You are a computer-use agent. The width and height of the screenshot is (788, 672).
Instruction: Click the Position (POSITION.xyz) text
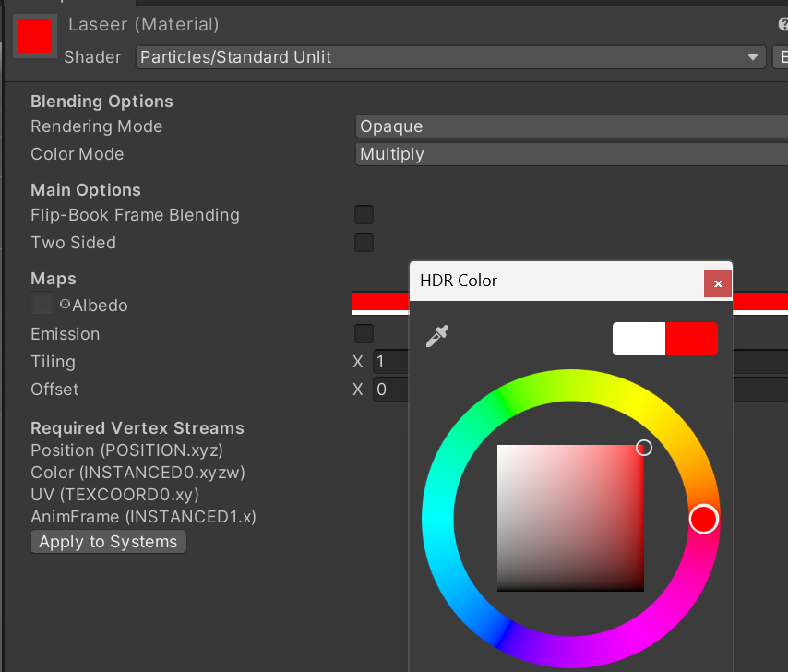126,450
